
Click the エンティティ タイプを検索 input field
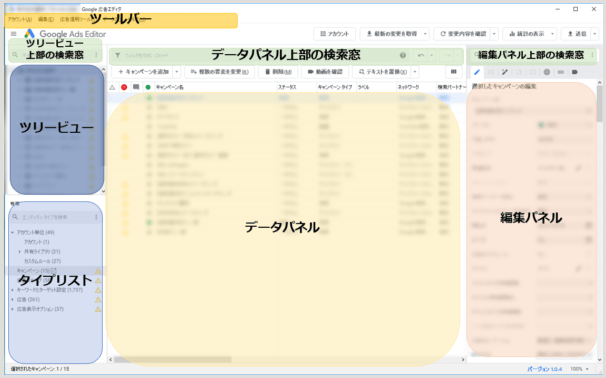(x=55, y=217)
